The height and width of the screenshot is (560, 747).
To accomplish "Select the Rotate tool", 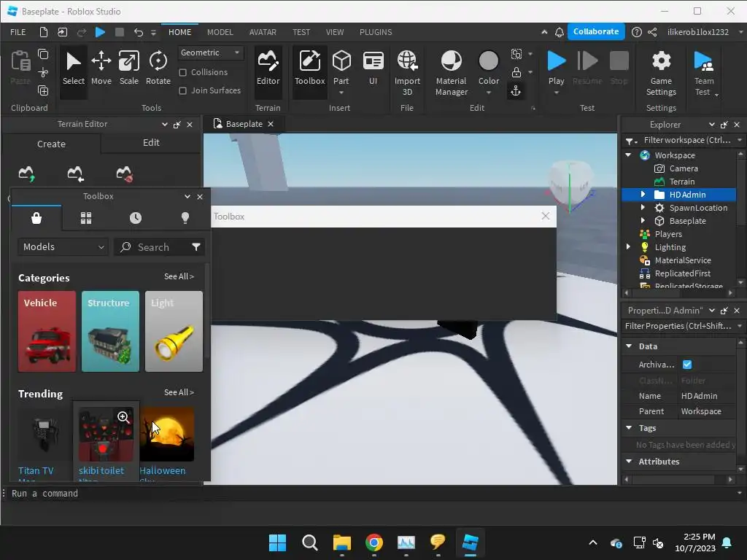I will tap(158, 69).
